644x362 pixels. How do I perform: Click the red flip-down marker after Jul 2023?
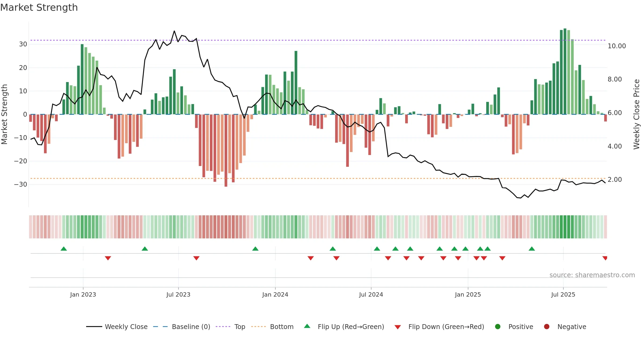point(196,258)
